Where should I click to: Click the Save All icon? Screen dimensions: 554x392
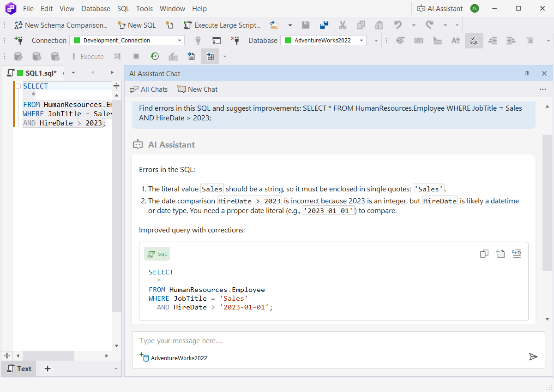pyautogui.click(x=324, y=25)
